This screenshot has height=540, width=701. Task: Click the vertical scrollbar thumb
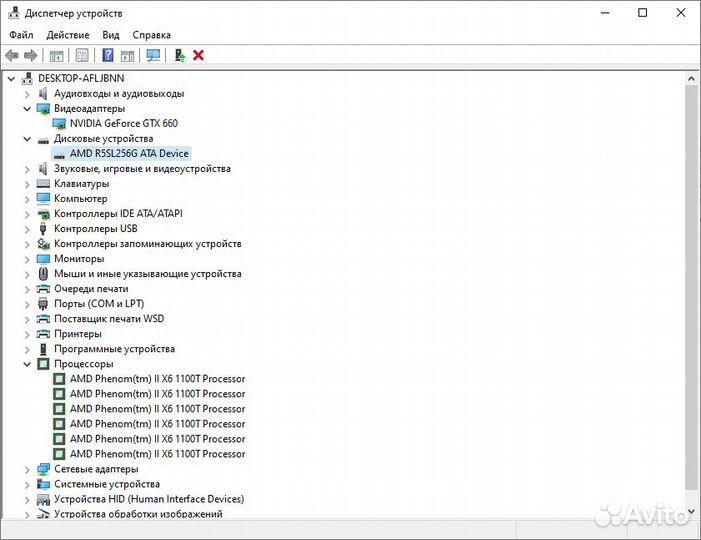click(691, 286)
